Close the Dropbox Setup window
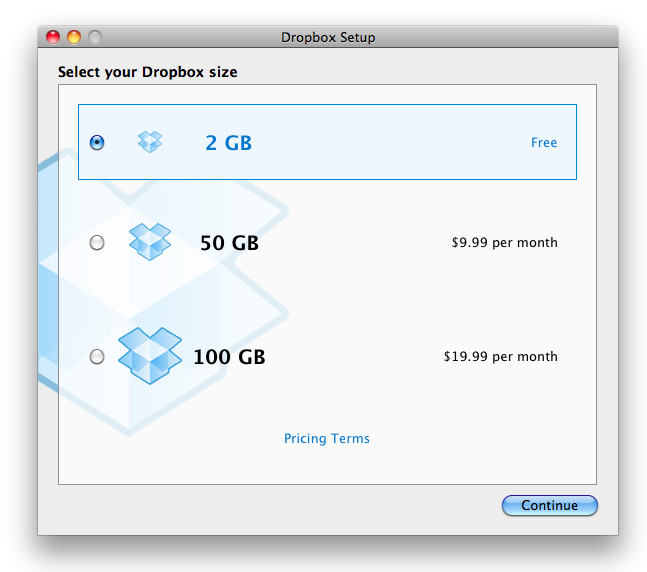This screenshot has width=647, height=572. click(53, 37)
